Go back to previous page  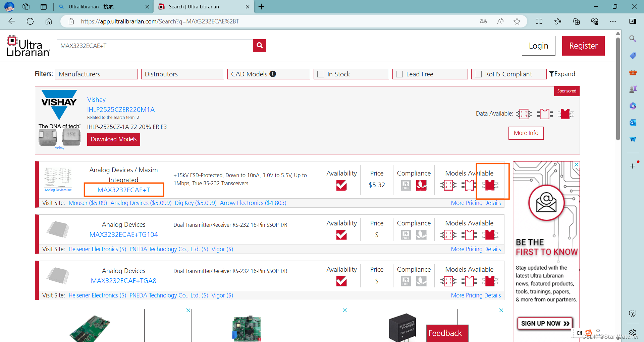(12, 21)
